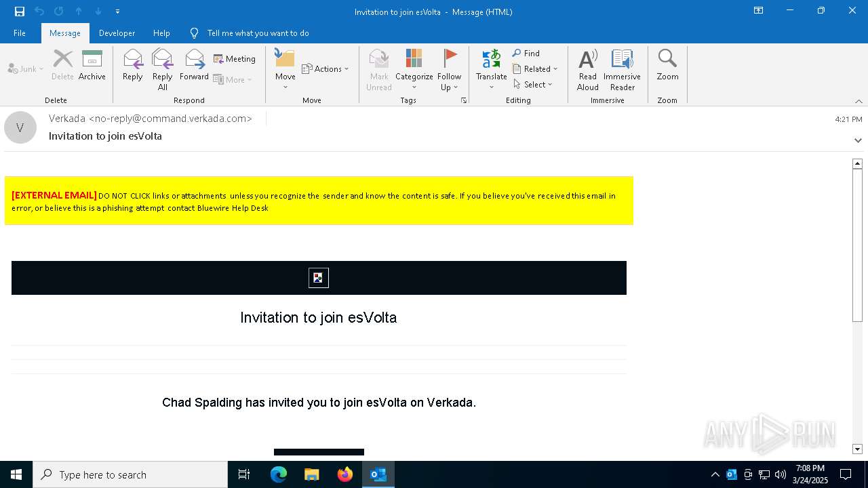
Task: Choose Reply All
Action: click(163, 70)
